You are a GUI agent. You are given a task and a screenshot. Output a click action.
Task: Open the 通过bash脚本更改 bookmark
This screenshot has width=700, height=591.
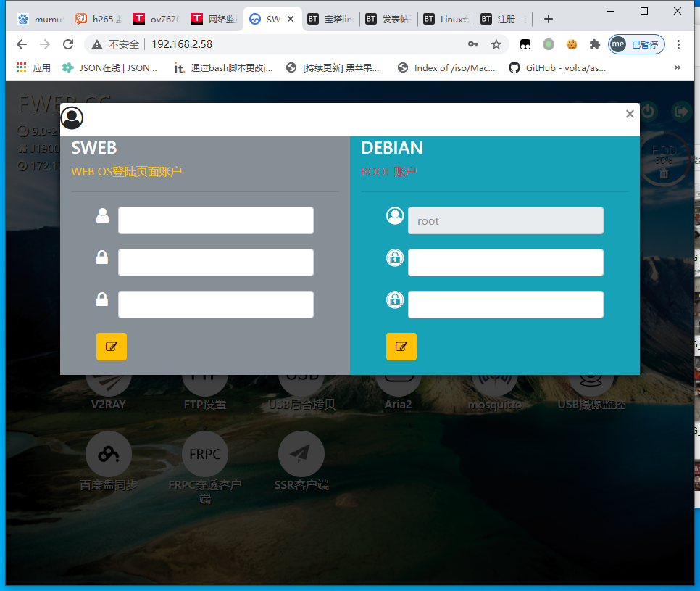click(223, 68)
